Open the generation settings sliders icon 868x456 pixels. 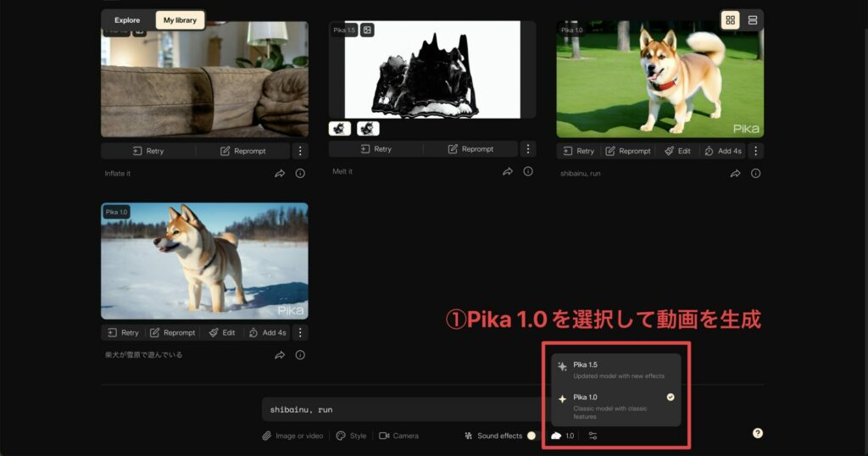(x=593, y=436)
